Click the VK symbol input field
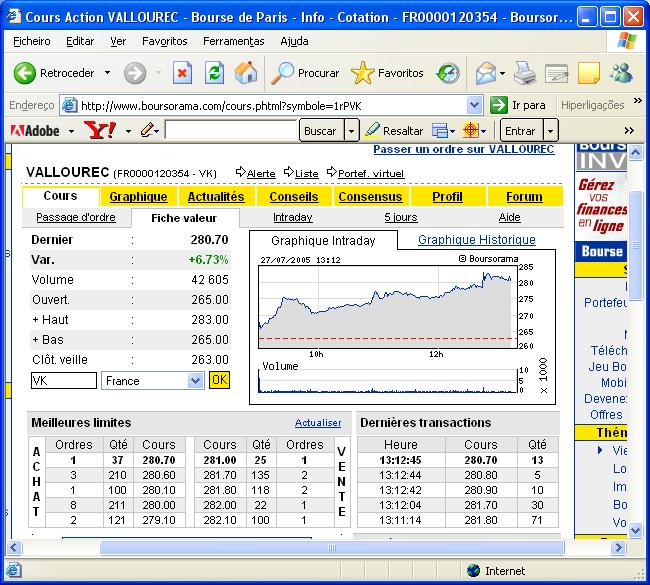 pyautogui.click(x=64, y=381)
